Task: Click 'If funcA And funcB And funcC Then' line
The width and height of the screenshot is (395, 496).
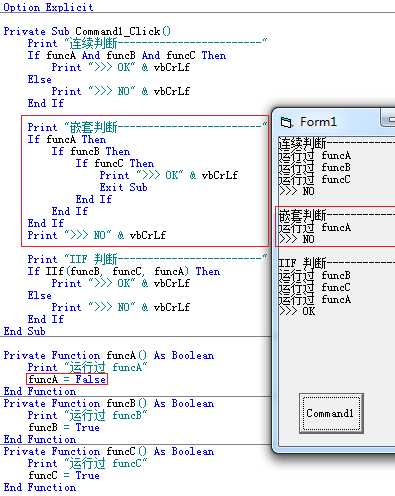Action: tap(127, 55)
